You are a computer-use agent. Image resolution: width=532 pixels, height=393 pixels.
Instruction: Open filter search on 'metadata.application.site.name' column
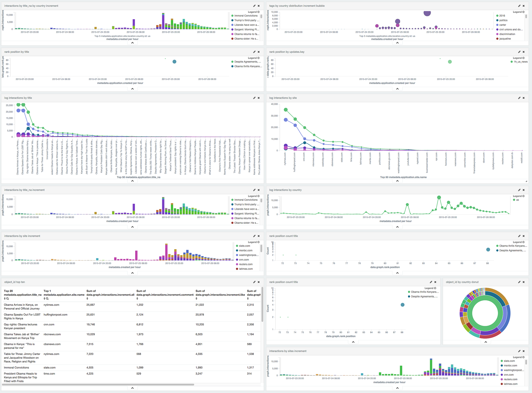tap(47, 299)
